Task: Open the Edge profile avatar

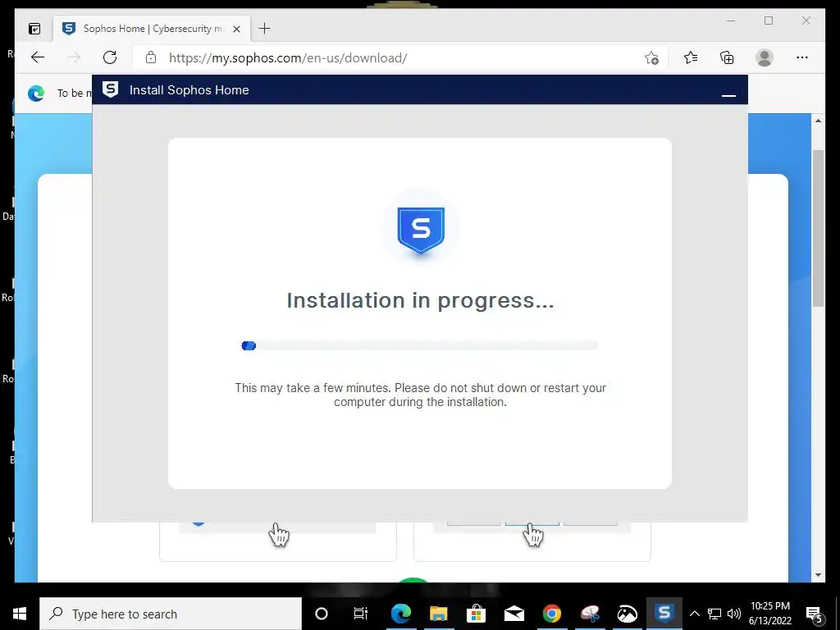Action: (x=765, y=57)
